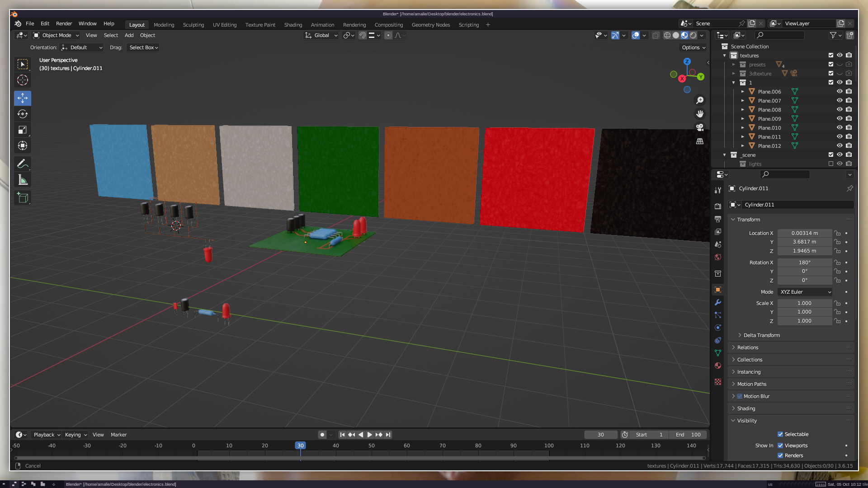Enable the lights collection checkbox
This screenshot has height=488, width=868.
click(831, 164)
